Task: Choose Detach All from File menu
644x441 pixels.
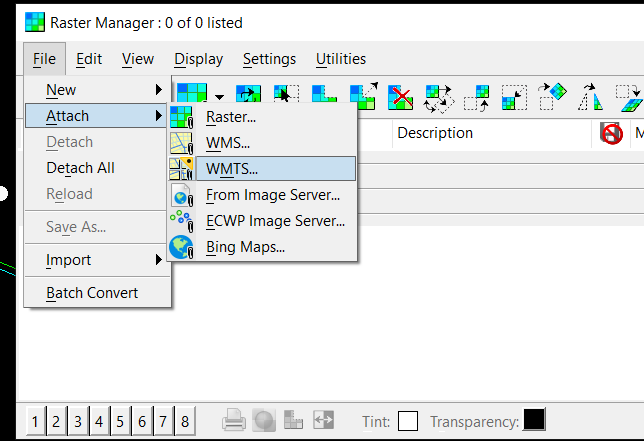Action: pyautogui.click(x=97, y=168)
